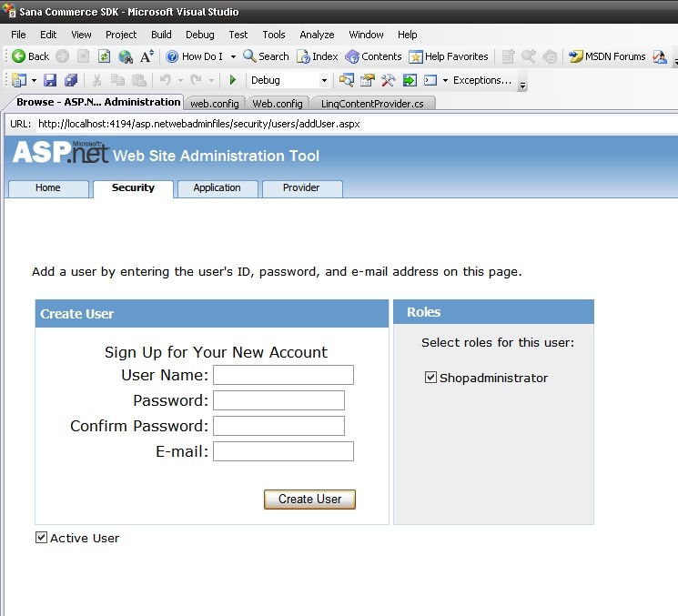Click the Undo arrow
This screenshot has height=616, width=678.
[165, 80]
